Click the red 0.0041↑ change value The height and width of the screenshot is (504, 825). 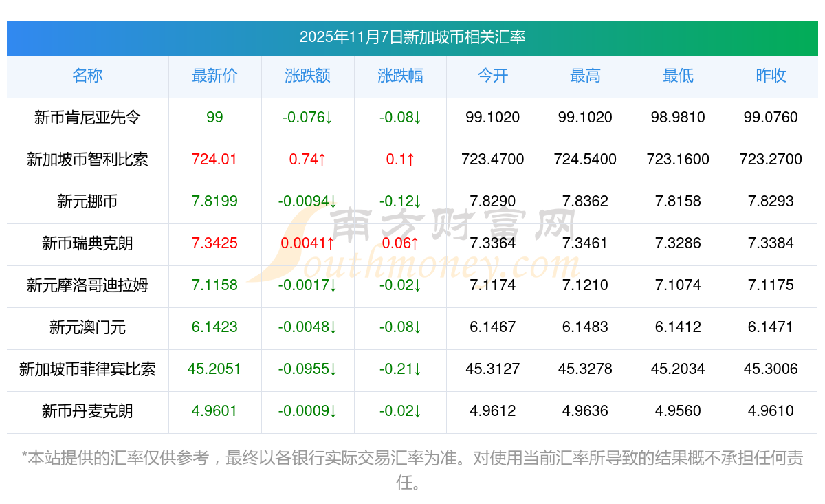[307, 243]
